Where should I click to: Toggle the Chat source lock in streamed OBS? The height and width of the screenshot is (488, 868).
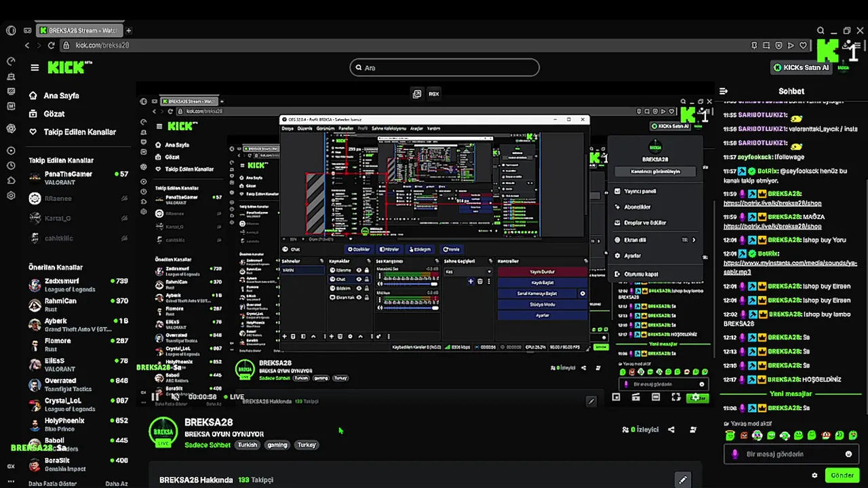(367, 279)
